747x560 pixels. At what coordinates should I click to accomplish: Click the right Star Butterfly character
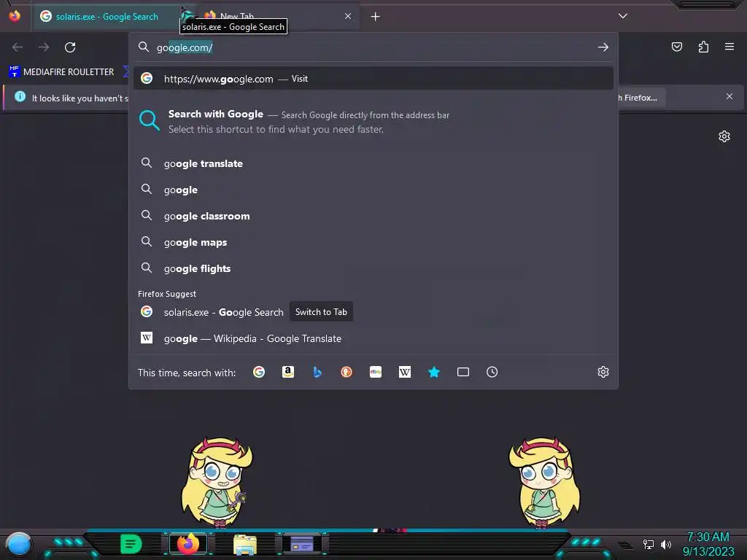(544, 483)
